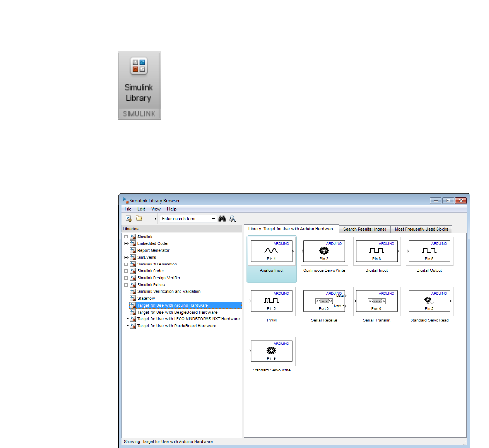Select the Standard Servo Read block
Viewport: 489px width, 448px height.
[430, 305]
